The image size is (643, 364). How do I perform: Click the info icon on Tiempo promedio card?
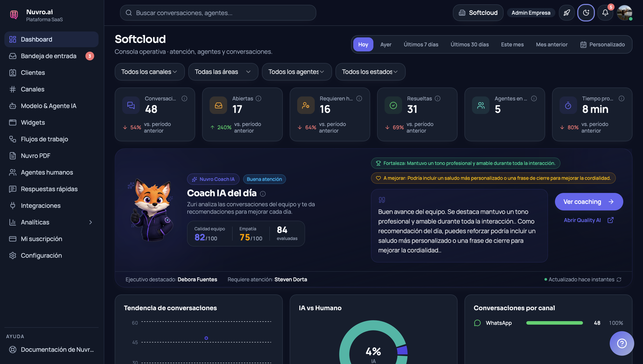pos(622,98)
